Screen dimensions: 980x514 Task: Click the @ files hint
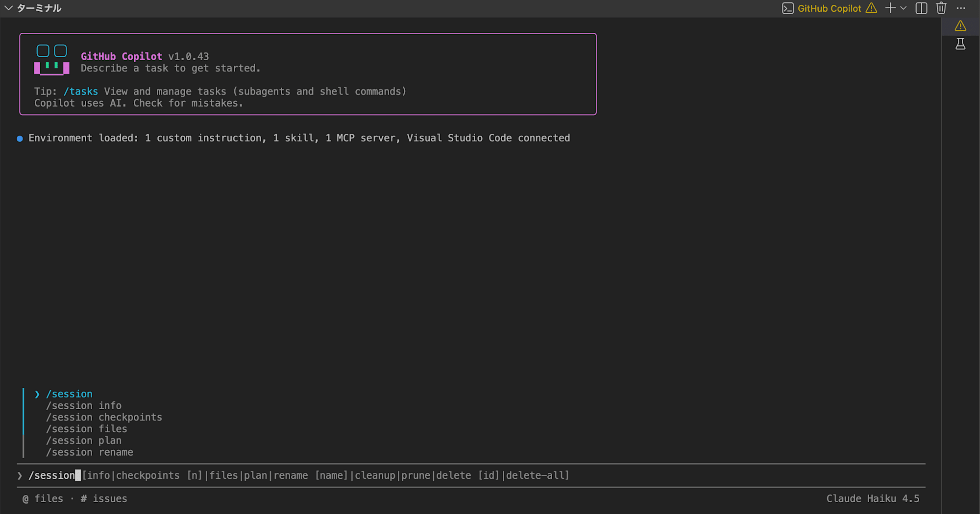pos(43,499)
